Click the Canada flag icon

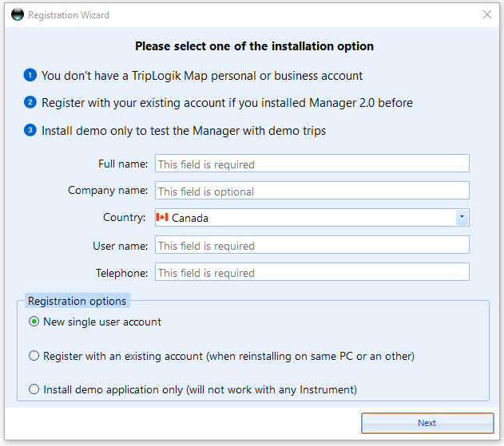pos(162,217)
